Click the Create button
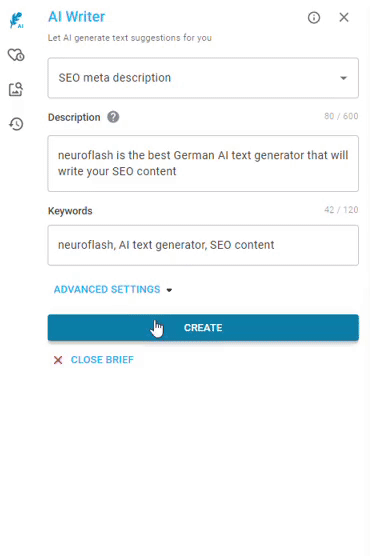 [x=203, y=328]
